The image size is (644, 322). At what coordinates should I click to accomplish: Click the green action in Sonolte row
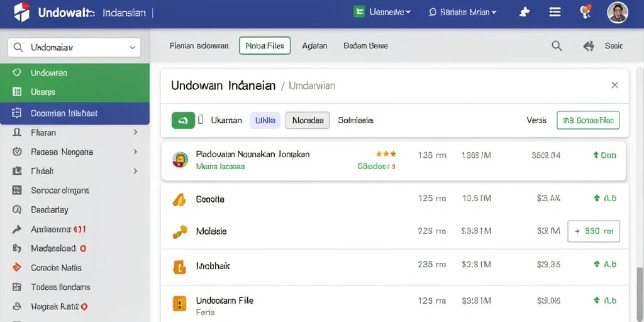pos(605,198)
